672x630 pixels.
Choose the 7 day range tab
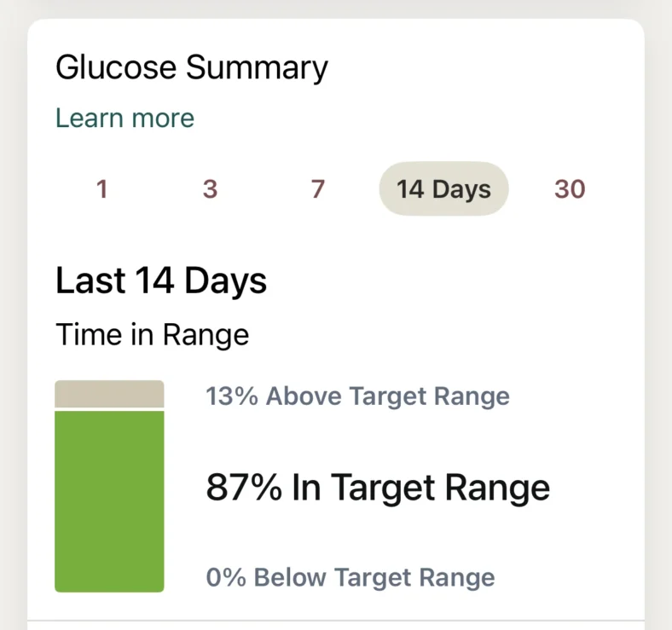point(317,188)
